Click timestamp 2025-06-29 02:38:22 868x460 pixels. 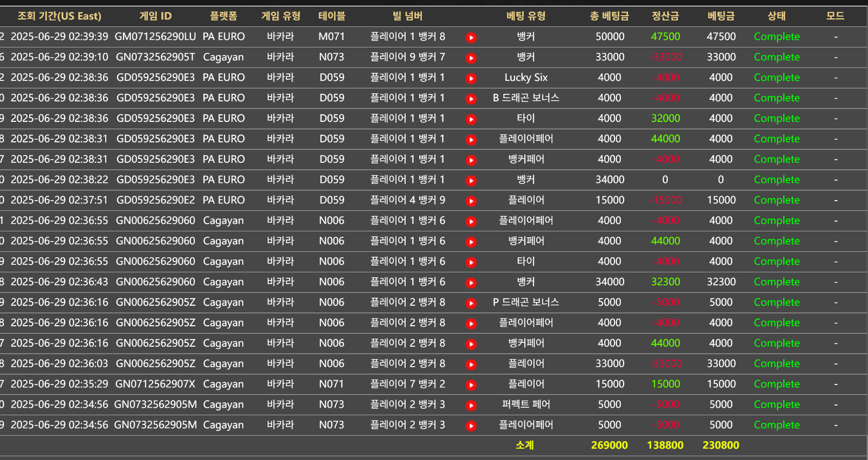[59, 180]
